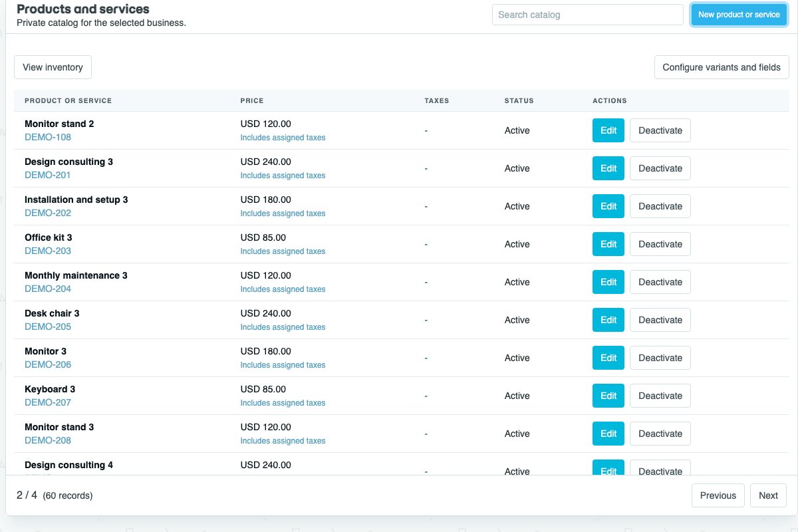Click the TAXES column header

click(x=437, y=101)
